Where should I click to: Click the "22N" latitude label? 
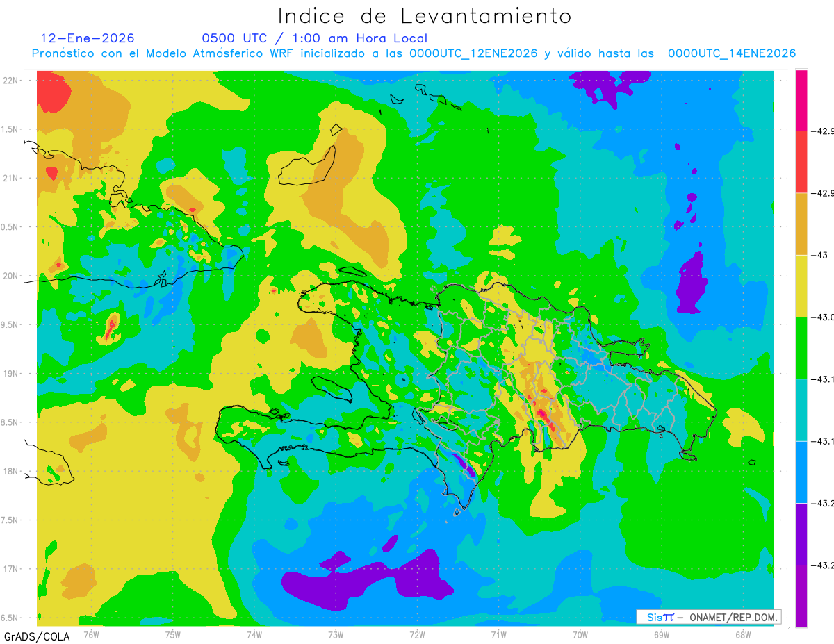[x=12, y=80]
